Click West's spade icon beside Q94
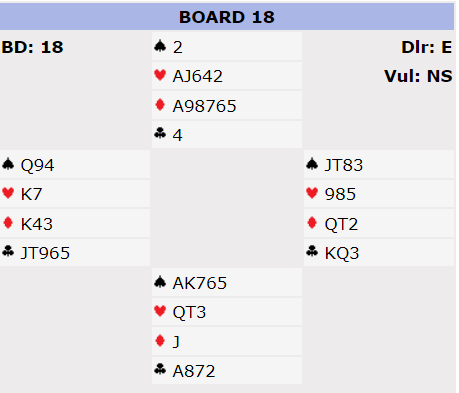Image resolution: width=459 pixels, height=393 pixels. point(8,164)
